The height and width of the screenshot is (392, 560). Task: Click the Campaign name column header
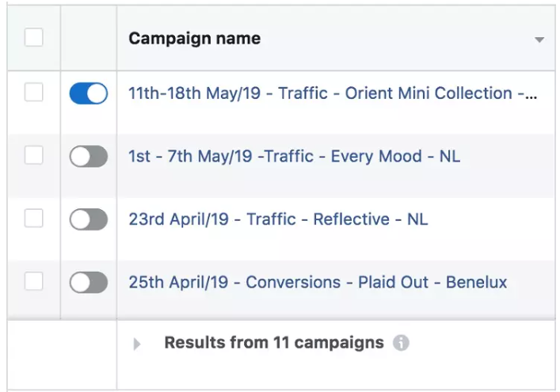195,38
